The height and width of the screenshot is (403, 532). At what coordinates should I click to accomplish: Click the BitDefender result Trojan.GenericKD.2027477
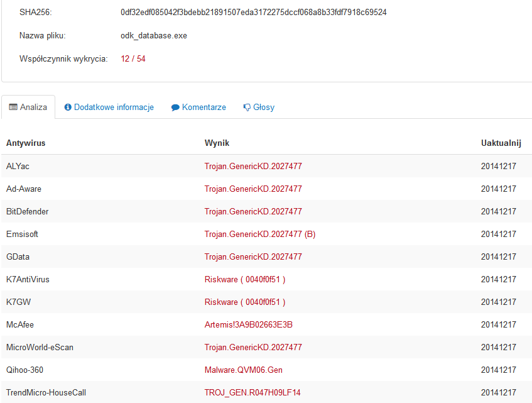253,211
